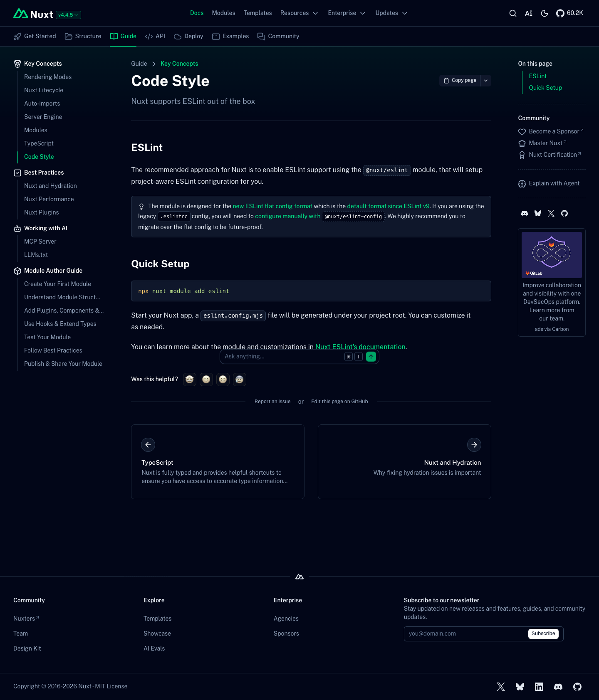599x700 pixels.
Task: Click the green send arrow button
Action: click(371, 357)
